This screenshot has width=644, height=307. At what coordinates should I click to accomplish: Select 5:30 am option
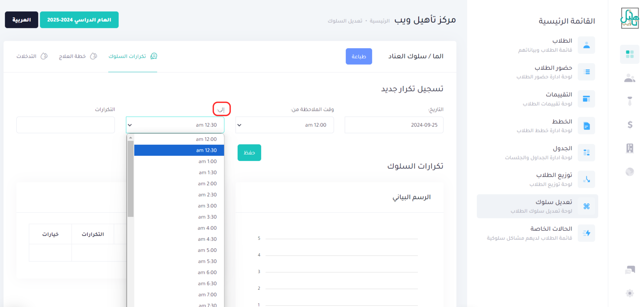point(179,261)
